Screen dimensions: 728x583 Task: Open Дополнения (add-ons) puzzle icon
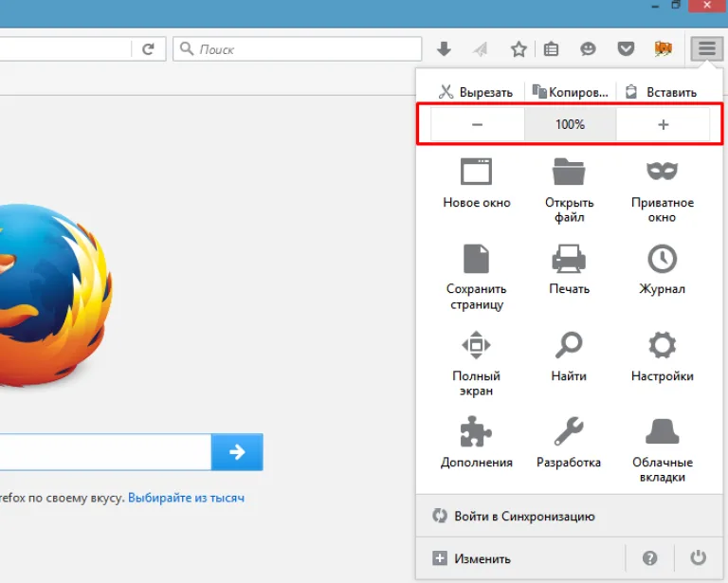pyautogui.click(x=477, y=443)
